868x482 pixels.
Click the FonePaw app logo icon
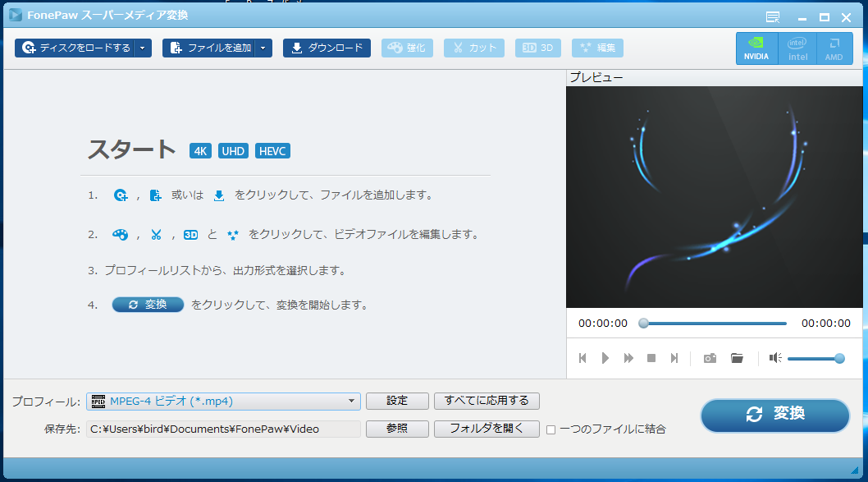click(15, 15)
